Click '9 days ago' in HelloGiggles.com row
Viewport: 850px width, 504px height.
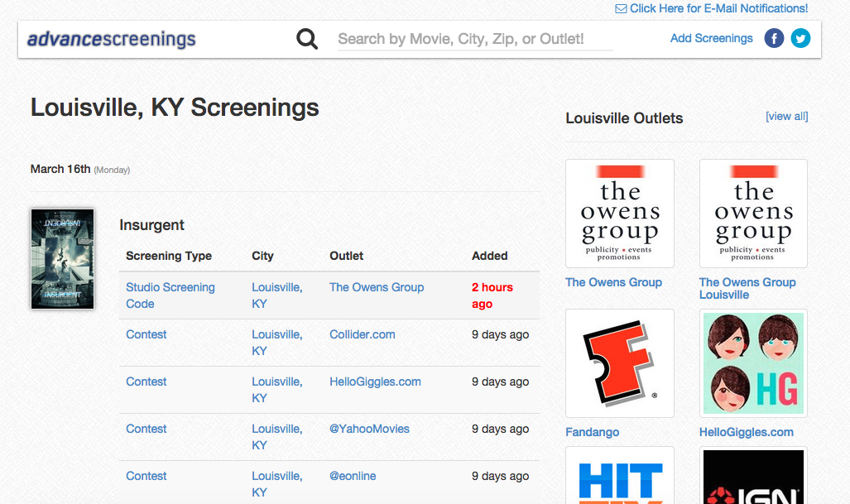pos(501,382)
